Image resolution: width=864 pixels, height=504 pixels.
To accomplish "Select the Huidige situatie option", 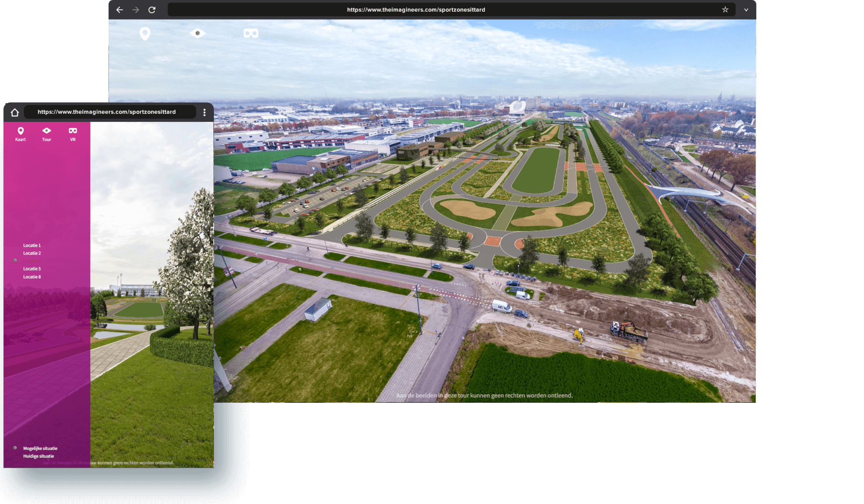I will 39,456.
